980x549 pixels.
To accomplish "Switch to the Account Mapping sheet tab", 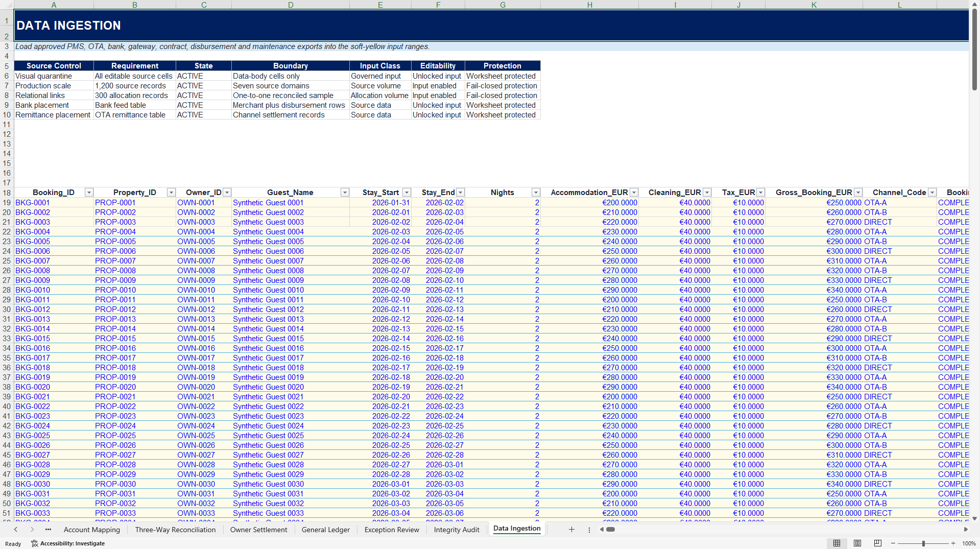I will (92, 530).
